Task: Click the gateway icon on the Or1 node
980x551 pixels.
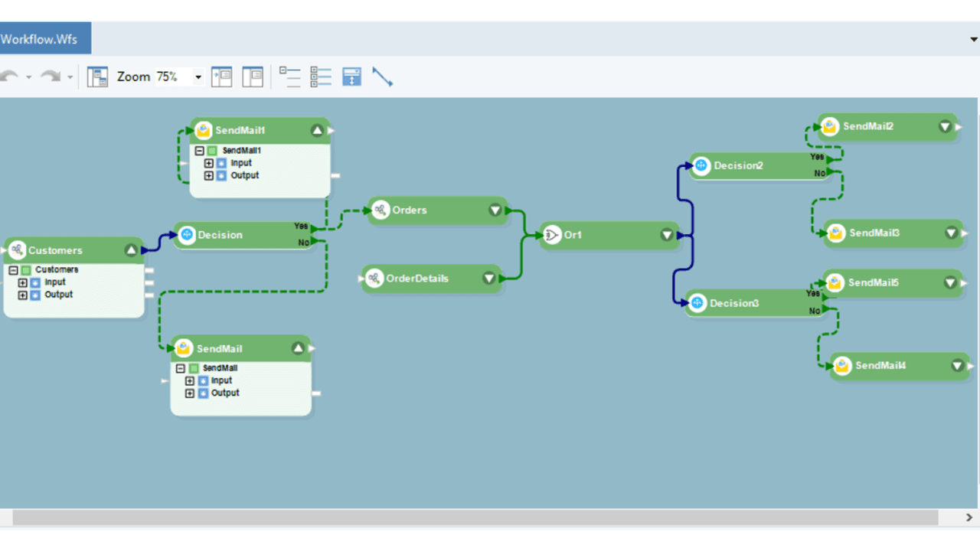Action: (x=552, y=235)
